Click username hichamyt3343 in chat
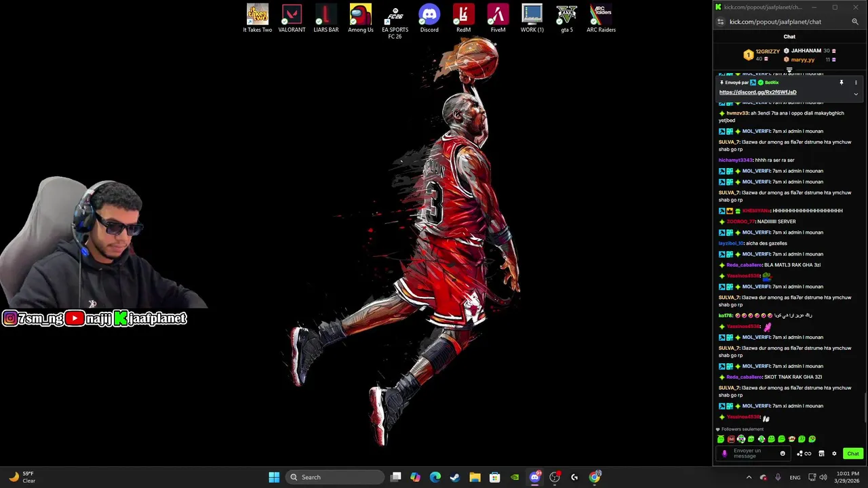 (736, 160)
